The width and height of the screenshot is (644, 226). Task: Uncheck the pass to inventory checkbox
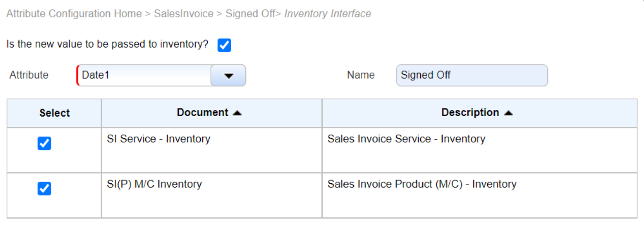225,45
